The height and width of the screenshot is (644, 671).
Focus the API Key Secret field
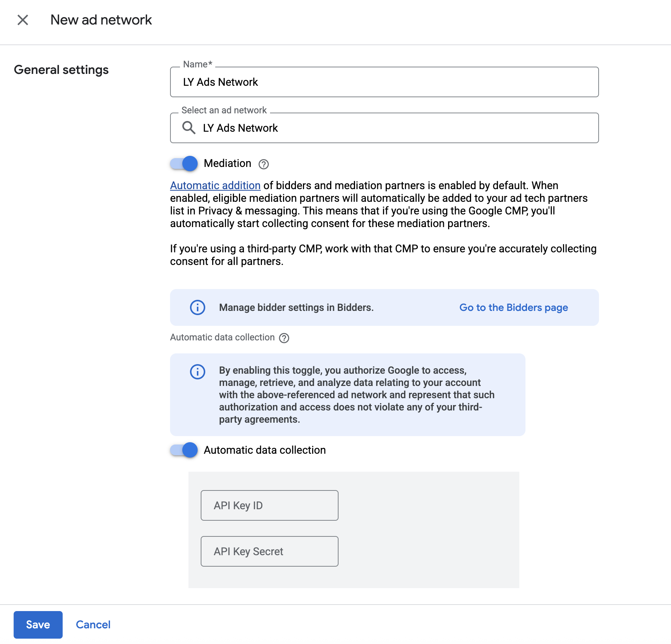[x=270, y=551]
